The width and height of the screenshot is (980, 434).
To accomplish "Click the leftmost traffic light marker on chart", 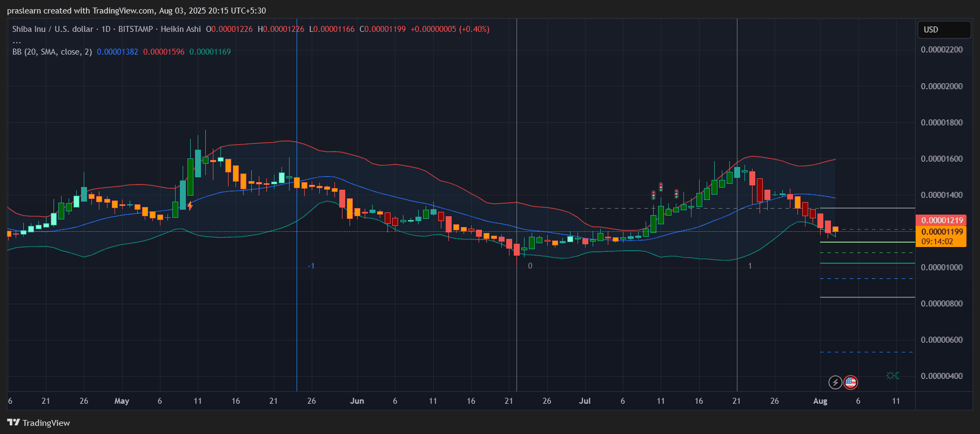I will [653, 195].
